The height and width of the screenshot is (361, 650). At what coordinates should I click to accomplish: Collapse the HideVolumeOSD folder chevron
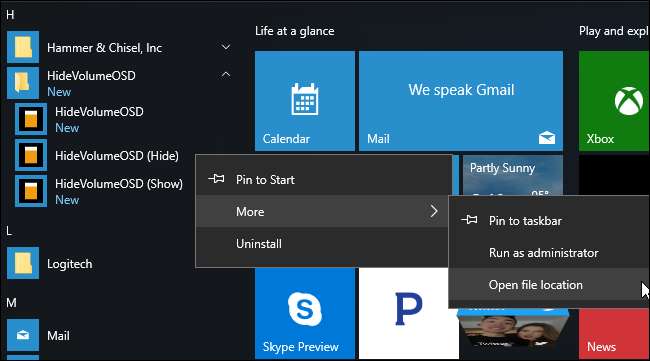click(x=226, y=75)
